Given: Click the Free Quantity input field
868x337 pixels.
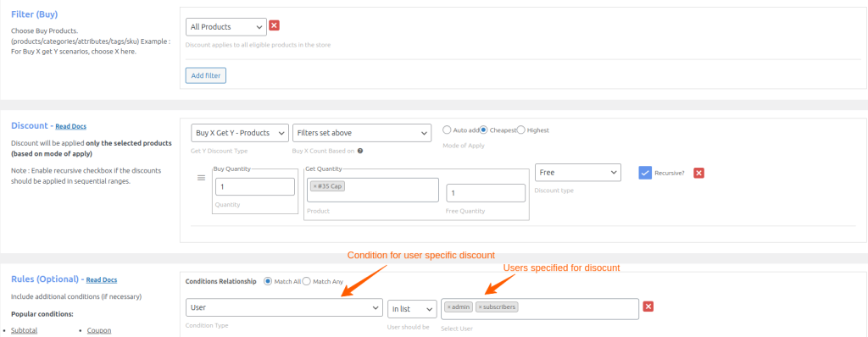Looking at the screenshot, I should pyautogui.click(x=486, y=192).
